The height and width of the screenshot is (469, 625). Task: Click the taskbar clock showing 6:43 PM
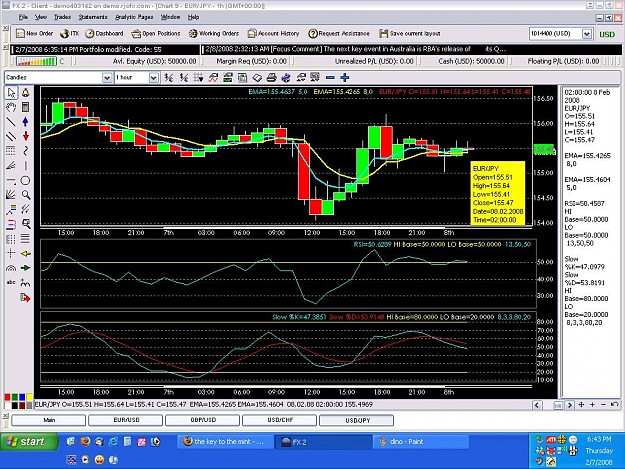click(x=599, y=439)
